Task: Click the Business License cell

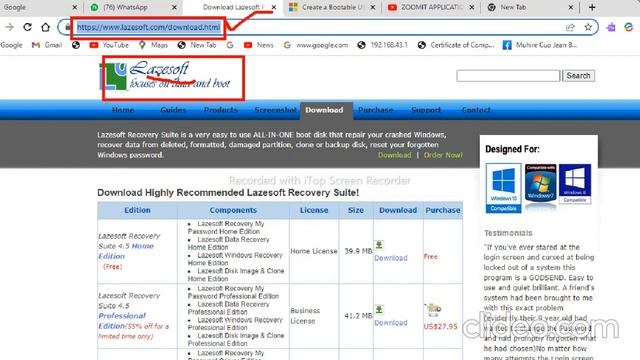Action: [314, 316]
